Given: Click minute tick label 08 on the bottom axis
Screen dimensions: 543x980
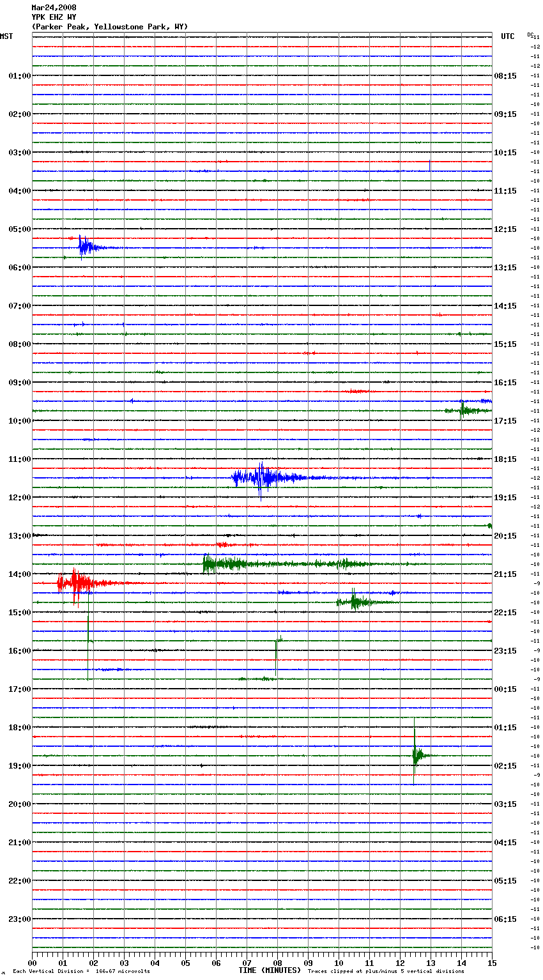Looking at the screenshot, I should click(277, 963).
